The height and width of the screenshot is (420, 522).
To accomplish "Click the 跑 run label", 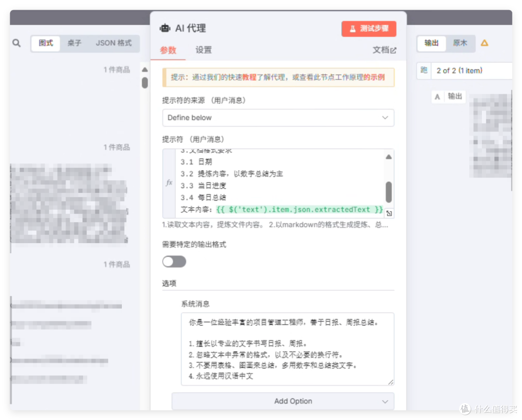I will [x=424, y=70].
